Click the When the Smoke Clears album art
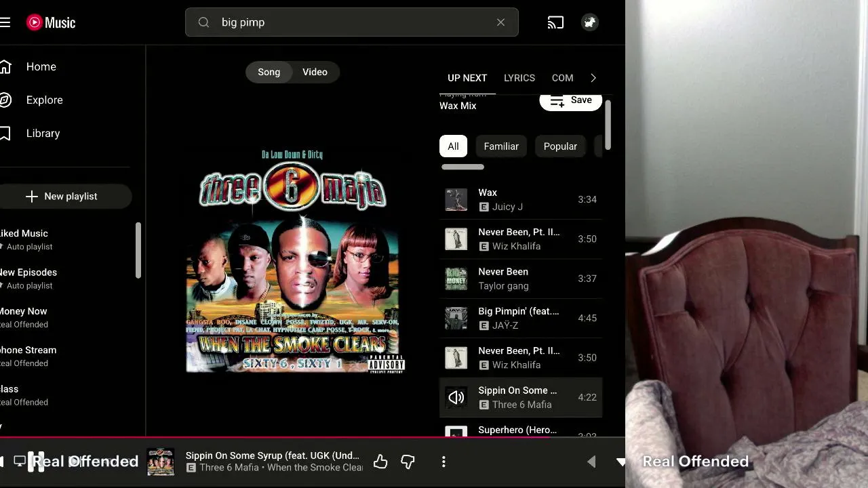 pyautogui.click(x=296, y=262)
